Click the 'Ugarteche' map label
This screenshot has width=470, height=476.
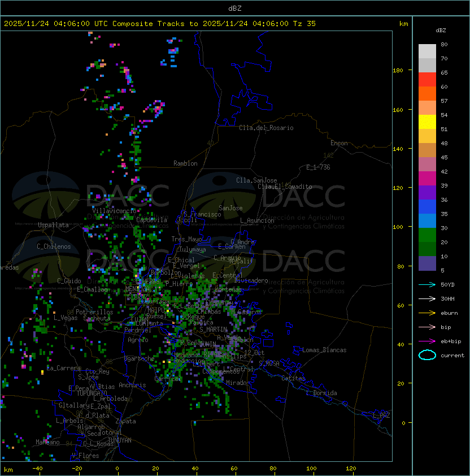[x=140, y=358]
